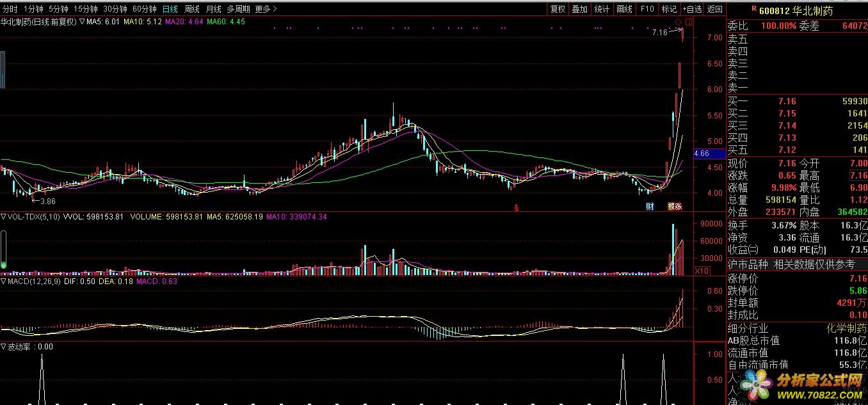Click the MACD: 0.63 readout

tap(157, 281)
